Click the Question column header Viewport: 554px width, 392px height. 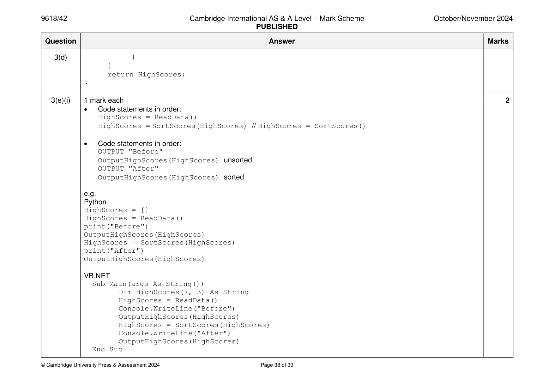(x=61, y=41)
